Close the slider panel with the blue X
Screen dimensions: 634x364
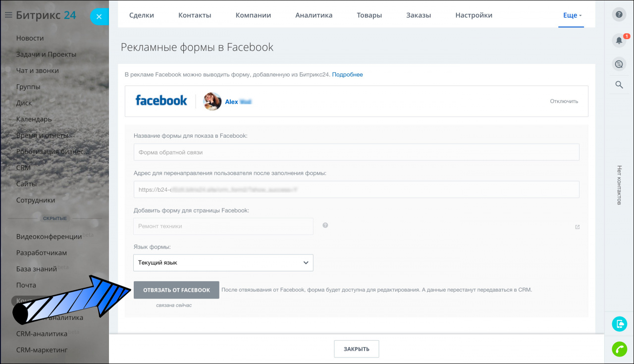[x=99, y=17]
